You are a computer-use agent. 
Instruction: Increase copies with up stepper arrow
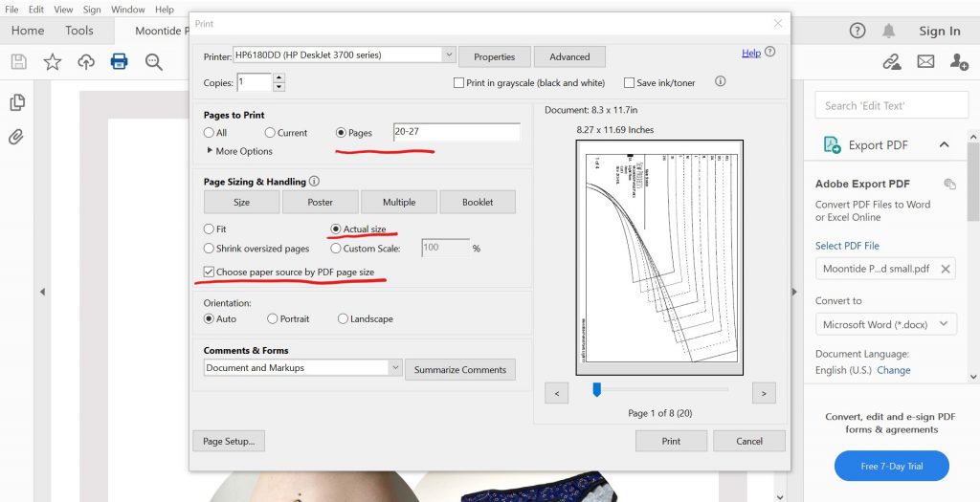point(278,77)
